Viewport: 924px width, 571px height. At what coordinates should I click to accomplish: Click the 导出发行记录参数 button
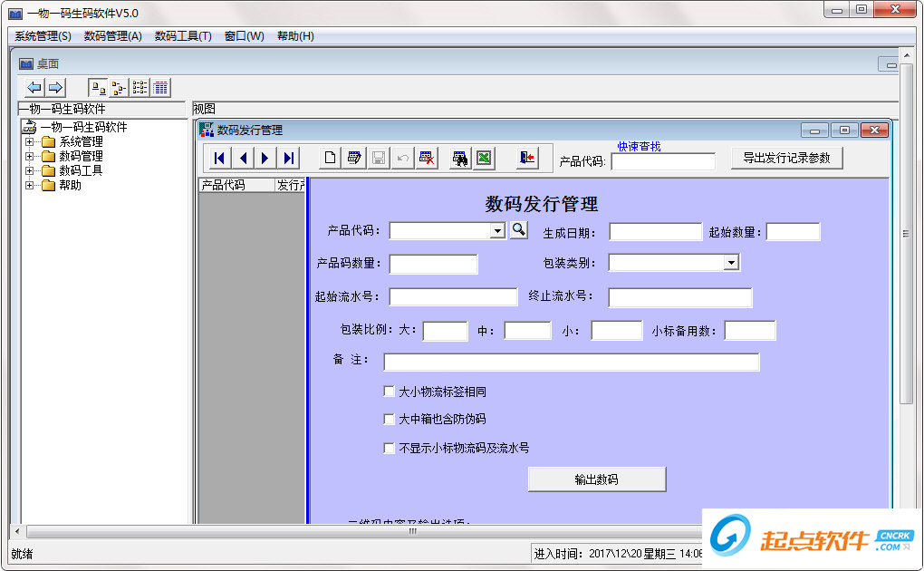[x=786, y=158]
